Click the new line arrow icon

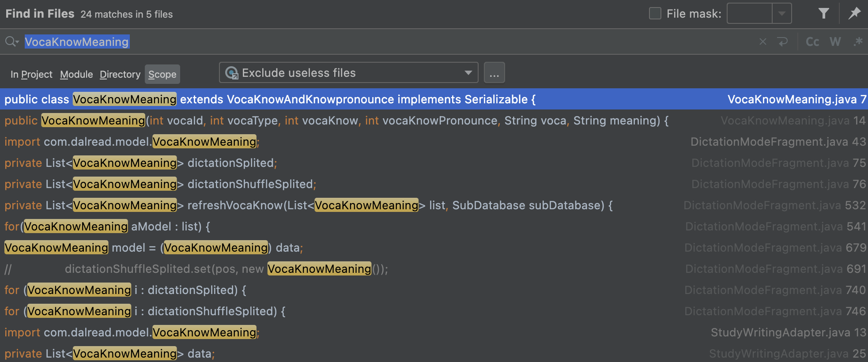(x=783, y=41)
